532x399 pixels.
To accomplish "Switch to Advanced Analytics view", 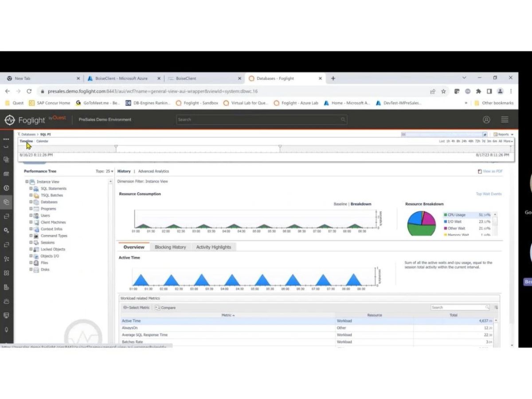I will [153, 171].
